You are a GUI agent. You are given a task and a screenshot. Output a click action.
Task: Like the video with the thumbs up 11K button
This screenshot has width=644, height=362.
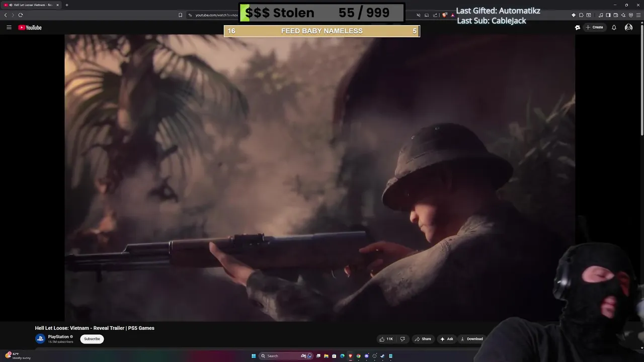pyautogui.click(x=386, y=339)
